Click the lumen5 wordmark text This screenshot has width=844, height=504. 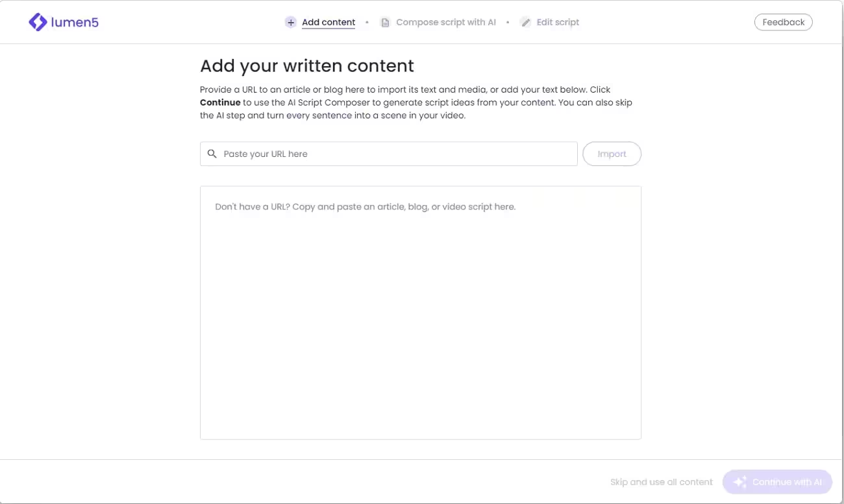click(75, 23)
